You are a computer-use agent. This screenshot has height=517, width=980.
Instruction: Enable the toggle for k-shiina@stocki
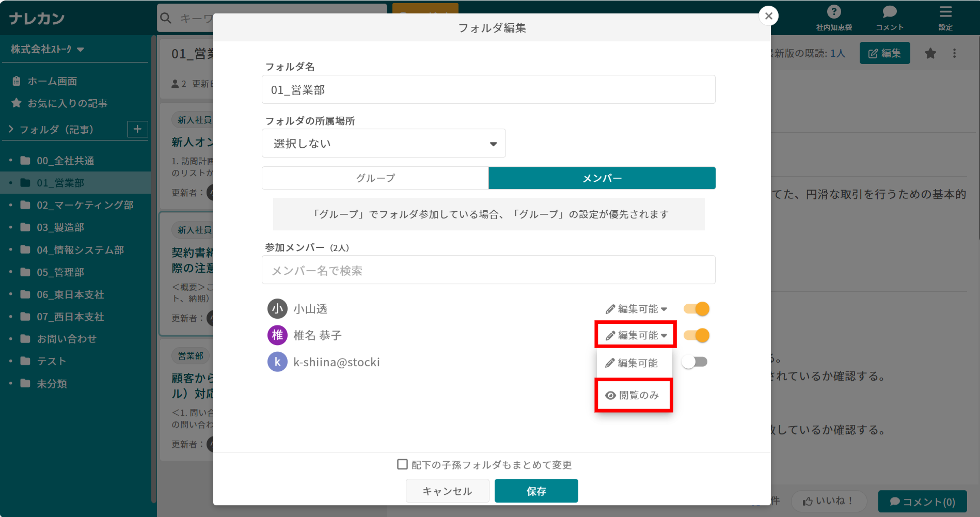coord(695,362)
